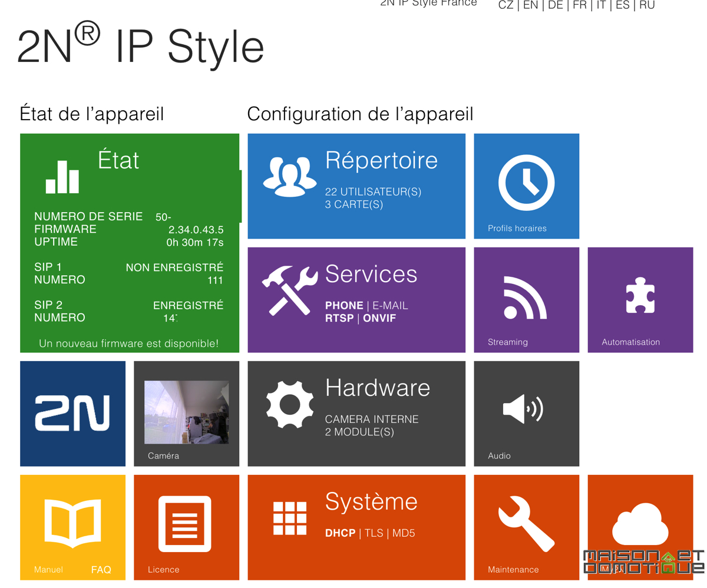Screen dimensions: 707x588
Task: Open the Système heading
Action: (371, 501)
